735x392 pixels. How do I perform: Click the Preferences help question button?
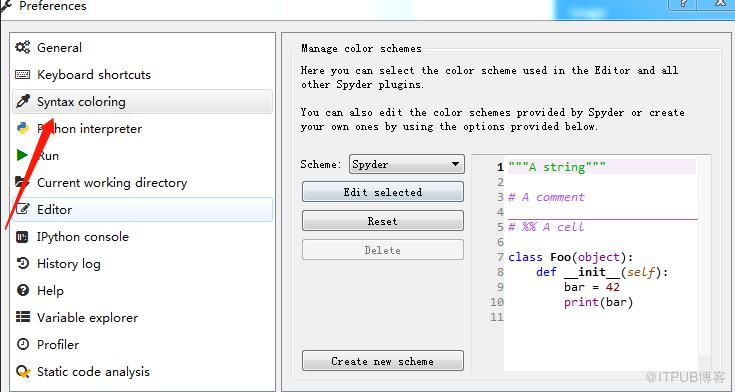point(683,4)
